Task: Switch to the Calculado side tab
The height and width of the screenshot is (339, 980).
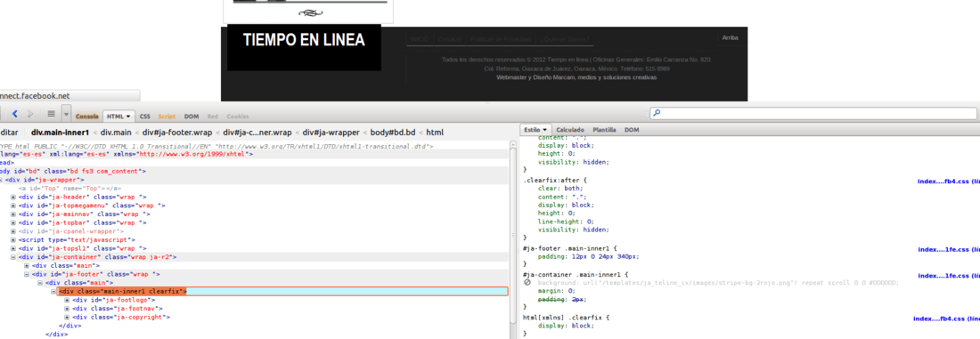Action: click(x=570, y=130)
